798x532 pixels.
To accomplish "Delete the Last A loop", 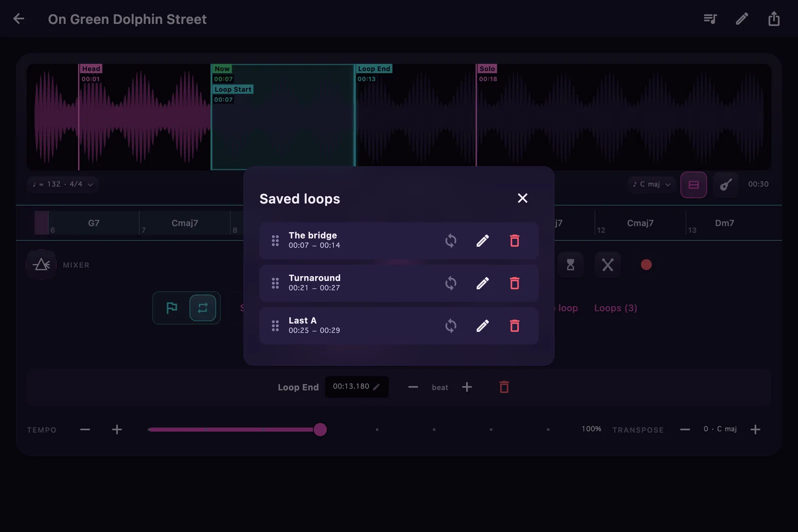I will pos(515,326).
